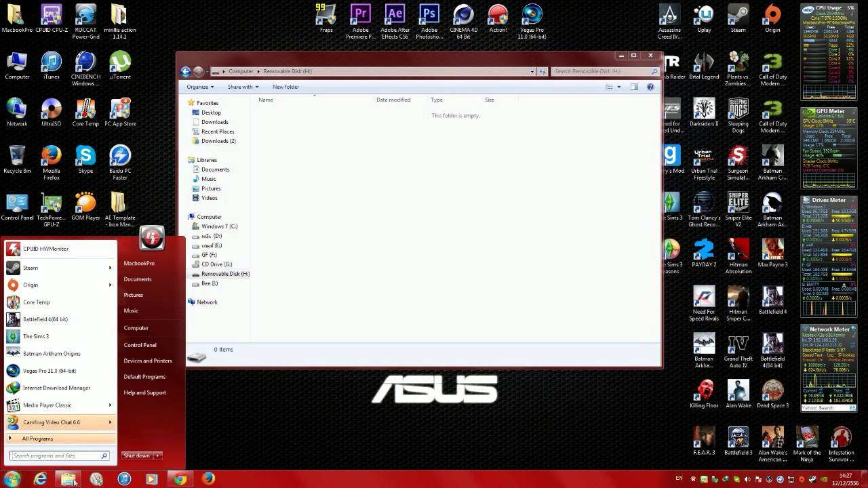Image resolution: width=868 pixels, height=488 pixels.
Task: Click the Windows Start orb
Action: 12,479
